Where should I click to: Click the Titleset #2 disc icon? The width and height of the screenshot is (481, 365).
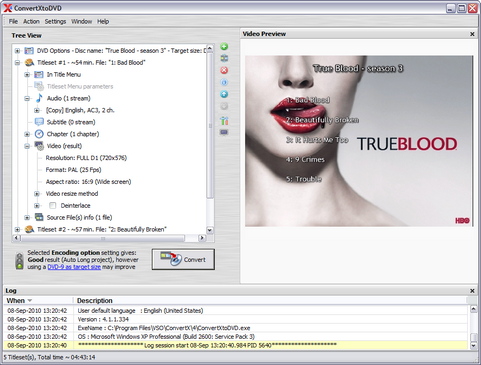click(x=29, y=229)
